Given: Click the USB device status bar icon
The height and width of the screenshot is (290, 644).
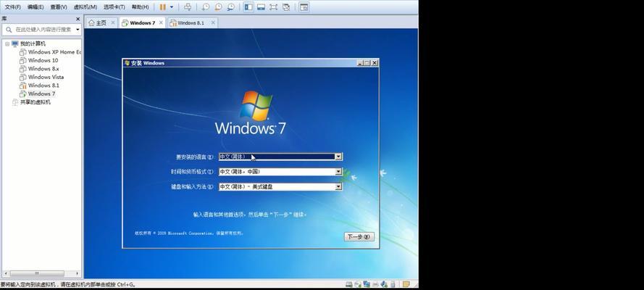Looking at the screenshot, I should [x=393, y=284].
